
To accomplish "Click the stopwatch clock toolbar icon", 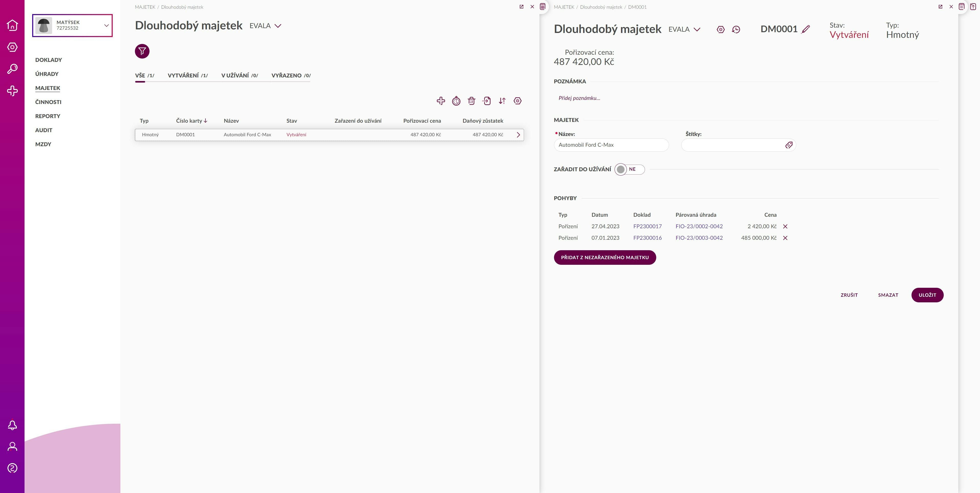I will coord(456,101).
